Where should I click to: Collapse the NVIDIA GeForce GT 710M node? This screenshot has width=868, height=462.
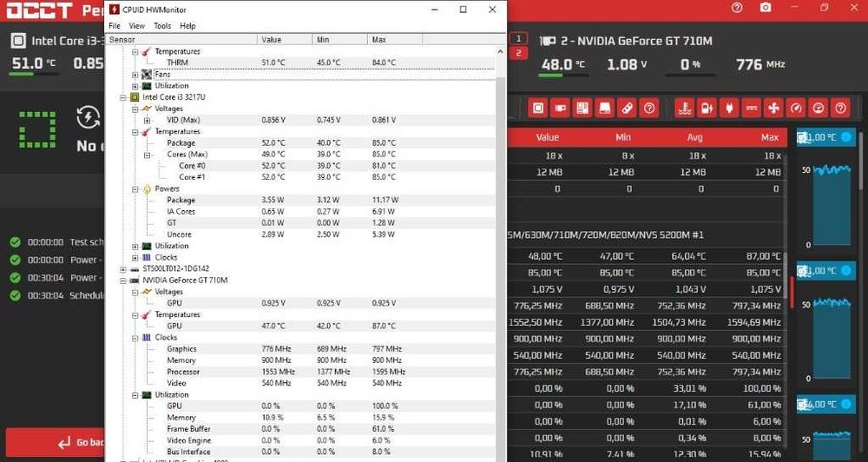coord(122,280)
